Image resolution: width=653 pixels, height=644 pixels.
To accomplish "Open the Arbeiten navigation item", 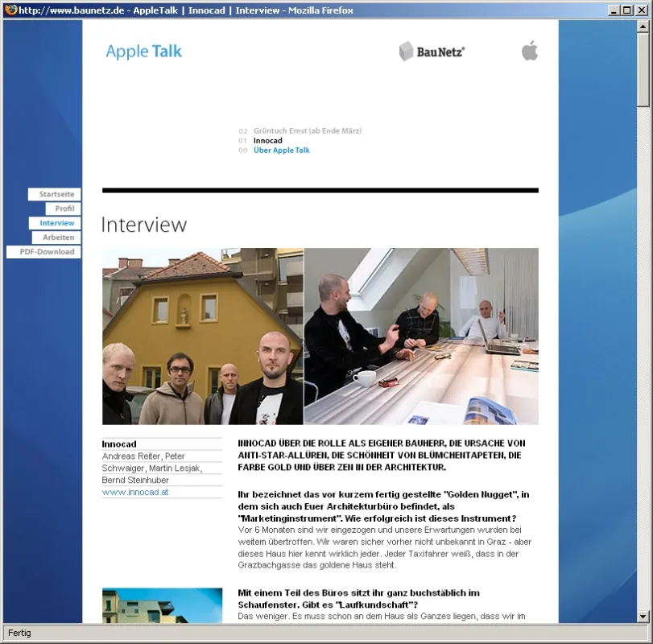I will click(56, 237).
